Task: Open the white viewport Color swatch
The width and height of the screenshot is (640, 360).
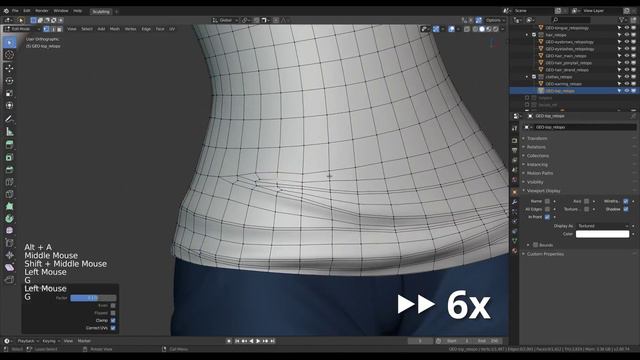Action: [x=602, y=234]
